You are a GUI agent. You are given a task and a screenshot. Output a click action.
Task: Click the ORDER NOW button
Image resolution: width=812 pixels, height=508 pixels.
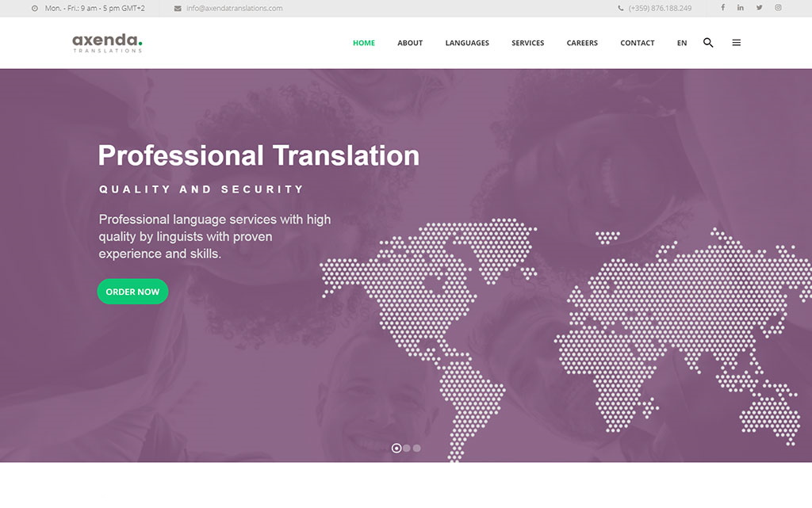click(132, 292)
